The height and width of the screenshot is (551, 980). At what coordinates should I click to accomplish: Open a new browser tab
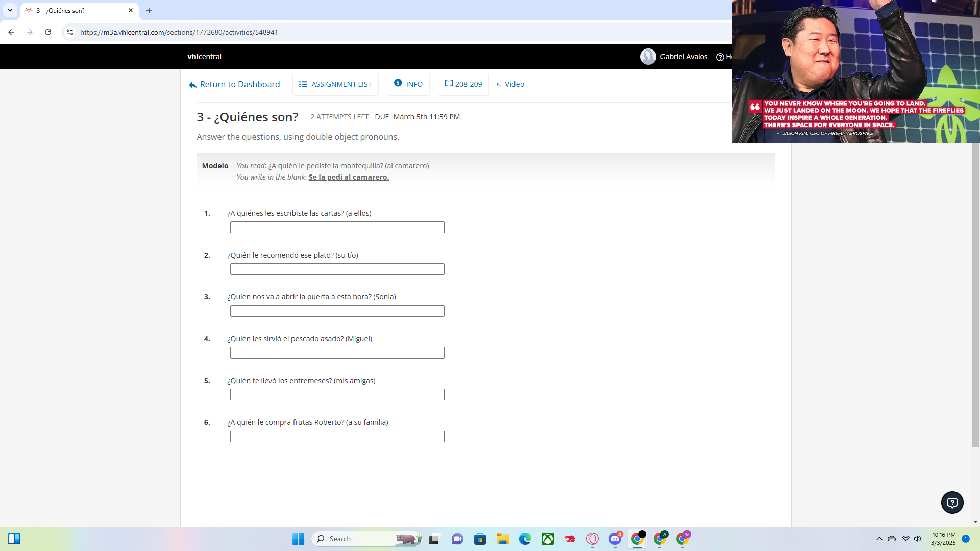(x=149, y=10)
